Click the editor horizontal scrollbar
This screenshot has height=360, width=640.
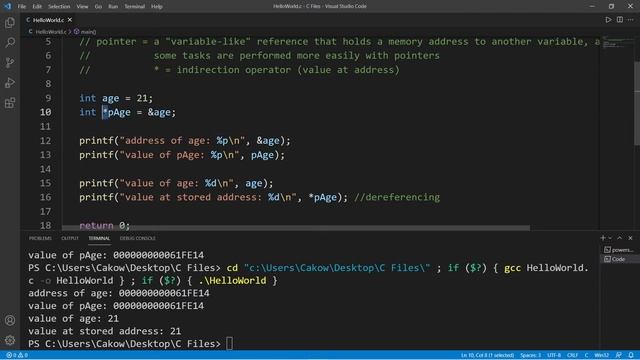(296, 228)
